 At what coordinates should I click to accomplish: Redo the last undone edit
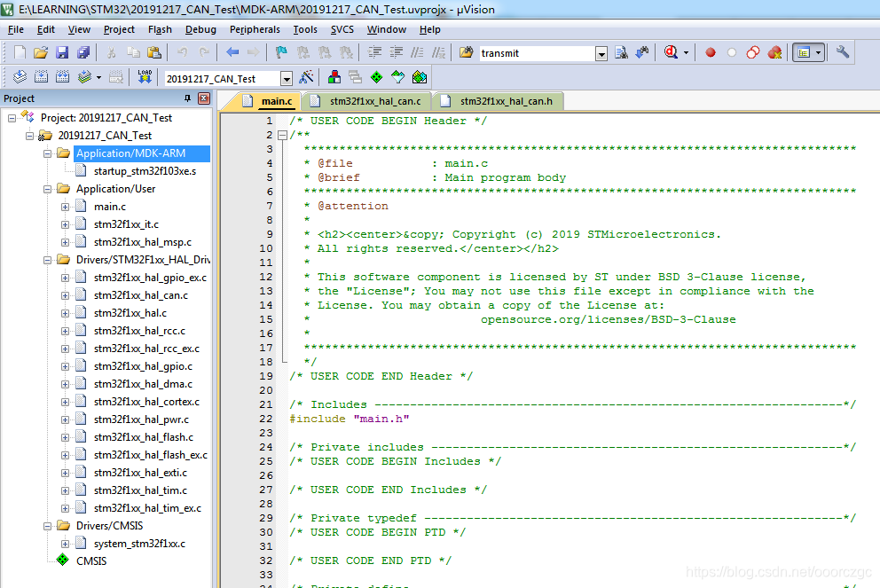(x=204, y=52)
